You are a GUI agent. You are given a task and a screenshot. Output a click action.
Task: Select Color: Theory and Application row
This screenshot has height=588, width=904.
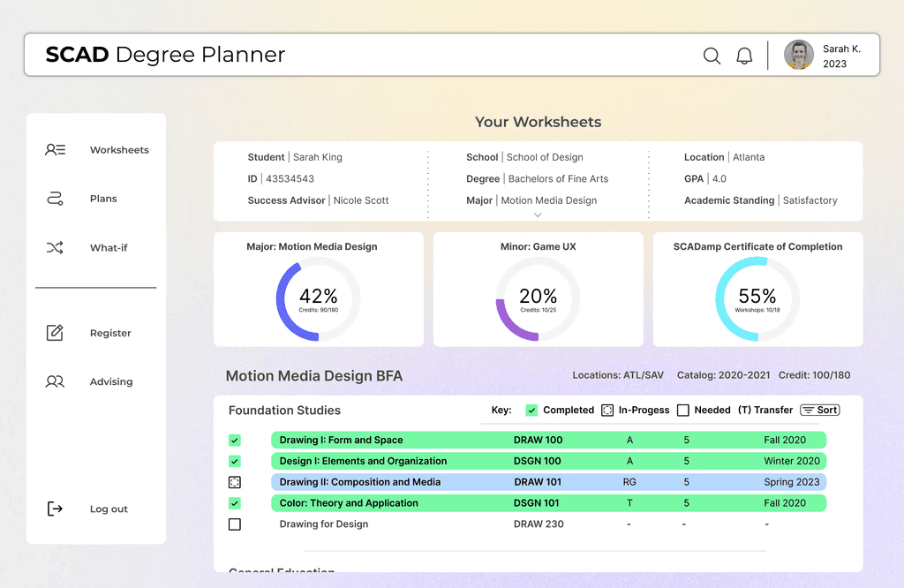click(549, 503)
